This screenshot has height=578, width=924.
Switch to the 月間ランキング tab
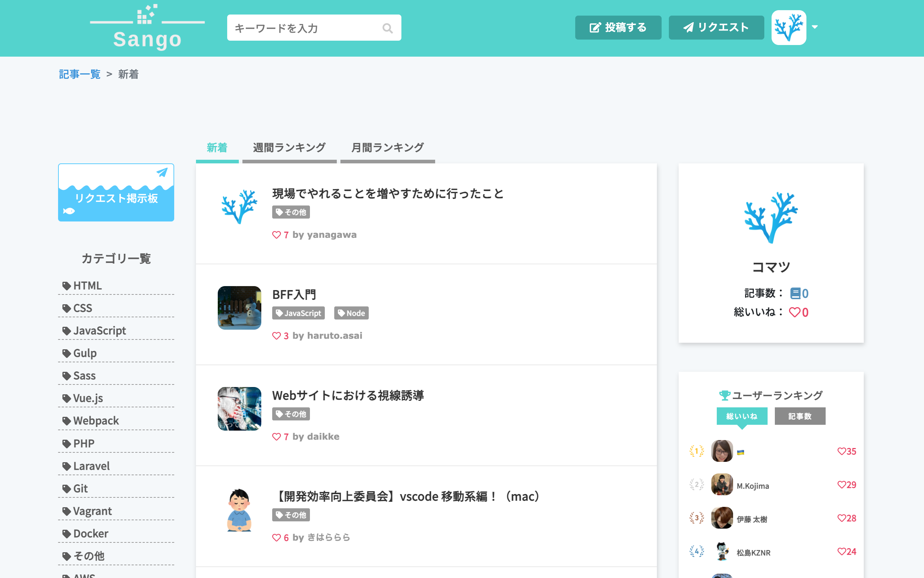point(388,148)
